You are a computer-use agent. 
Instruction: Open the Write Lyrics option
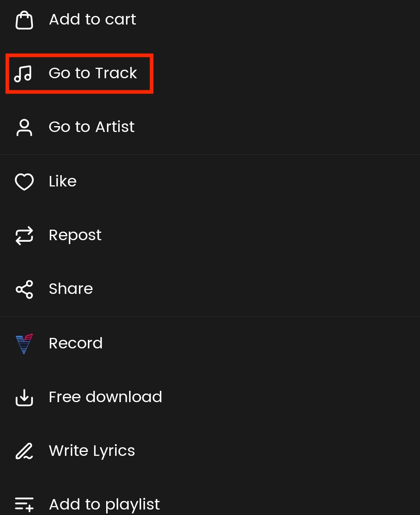(x=92, y=451)
